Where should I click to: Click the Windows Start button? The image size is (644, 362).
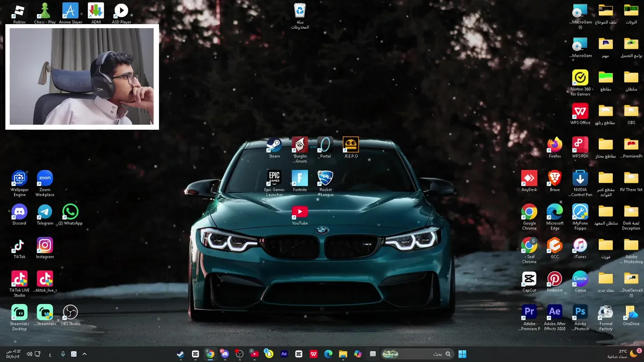[x=462, y=354]
